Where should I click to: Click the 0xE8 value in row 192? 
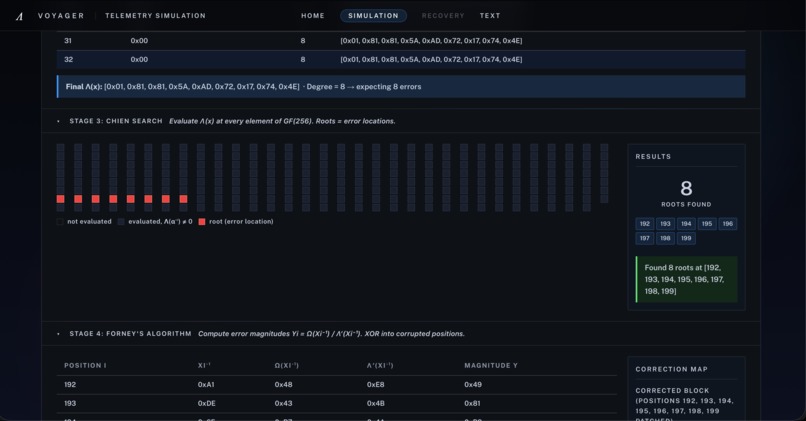click(375, 385)
